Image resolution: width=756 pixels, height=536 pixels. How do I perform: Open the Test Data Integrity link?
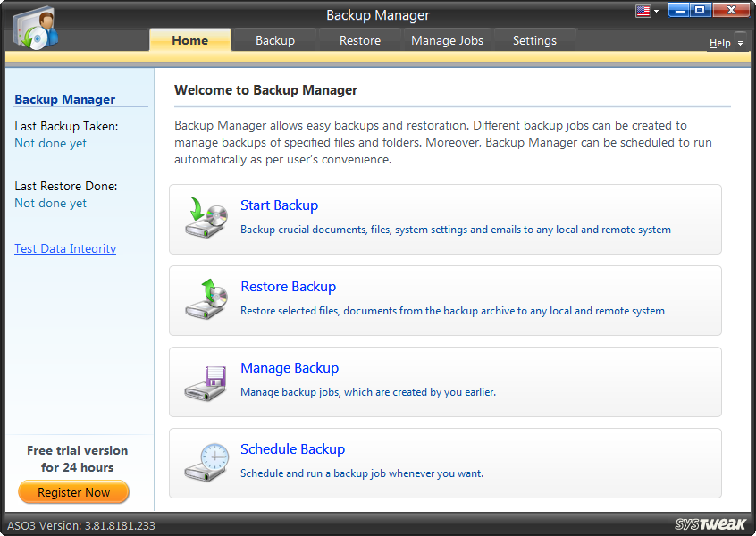click(65, 248)
